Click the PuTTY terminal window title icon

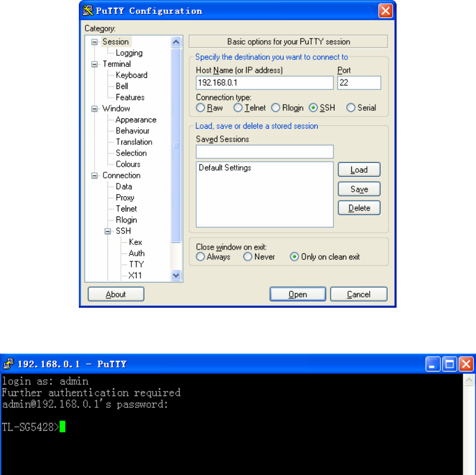point(8,364)
